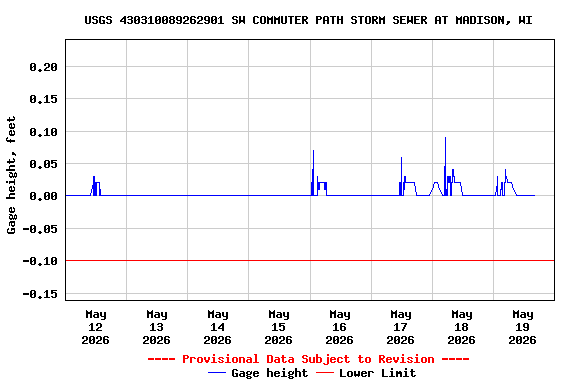Click the Gage height legend label
This screenshot has height=384, width=576.
270,373
